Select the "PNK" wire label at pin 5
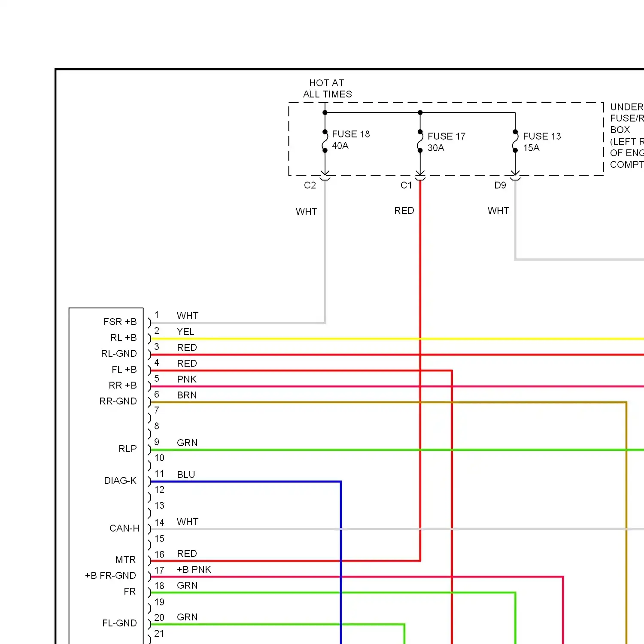Image resolution: width=644 pixels, height=644 pixels. coord(187,379)
